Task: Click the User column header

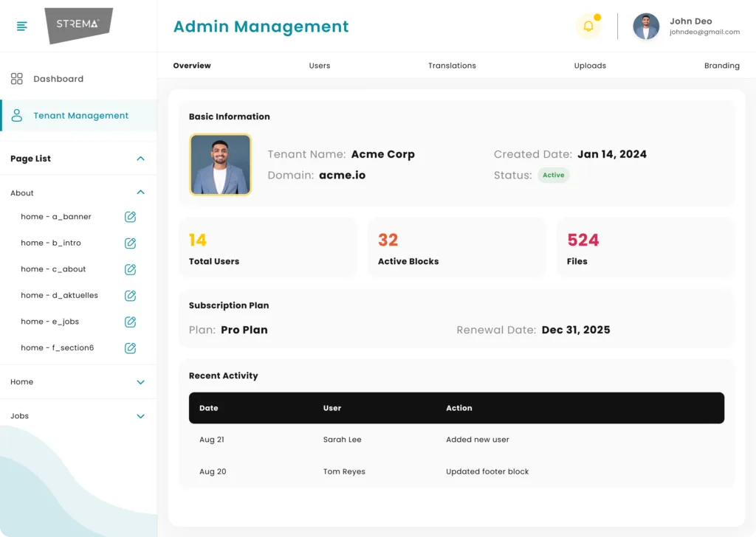Action: [332, 408]
